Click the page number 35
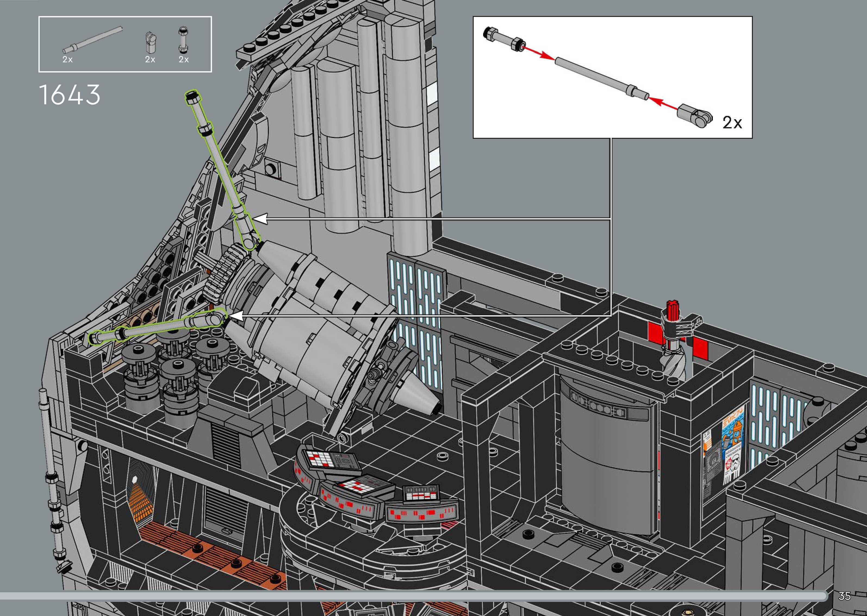Viewport: 867px width, 616px height. pyautogui.click(x=844, y=596)
